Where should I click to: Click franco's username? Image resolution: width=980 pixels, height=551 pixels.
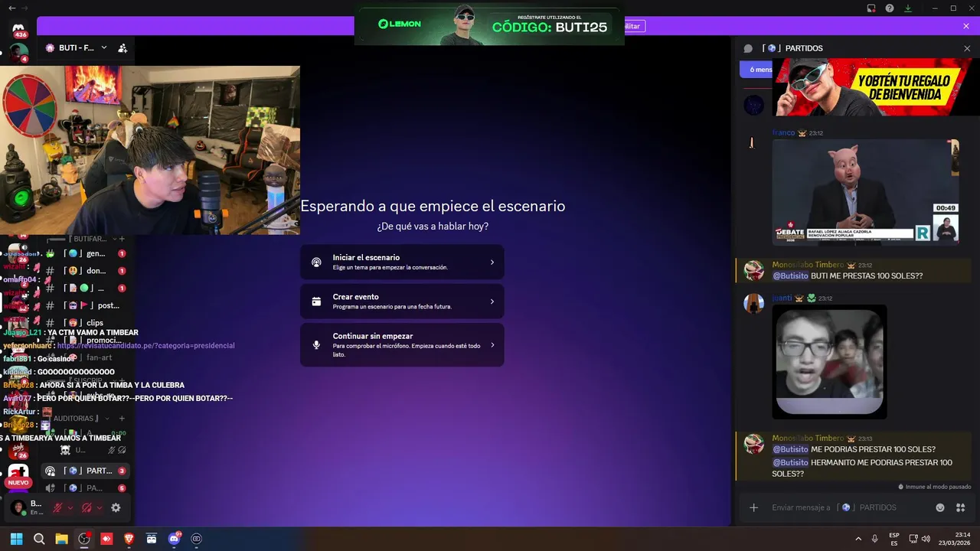point(783,132)
